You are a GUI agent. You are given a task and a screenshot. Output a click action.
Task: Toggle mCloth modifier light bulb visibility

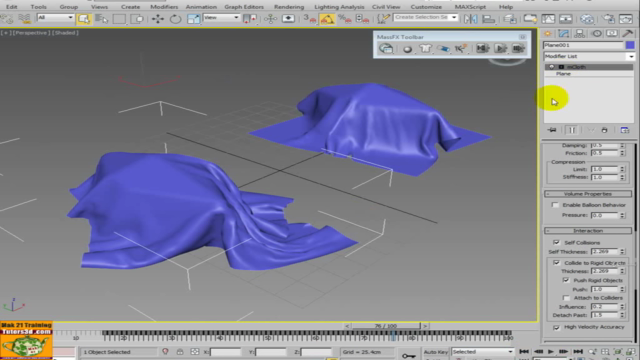point(551,67)
